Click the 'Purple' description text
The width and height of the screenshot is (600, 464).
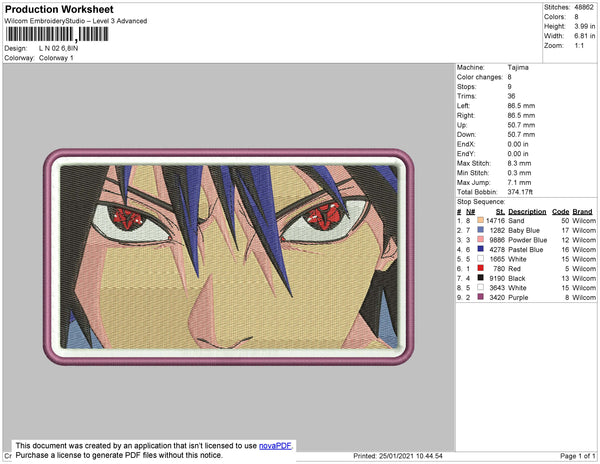(518, 297)
